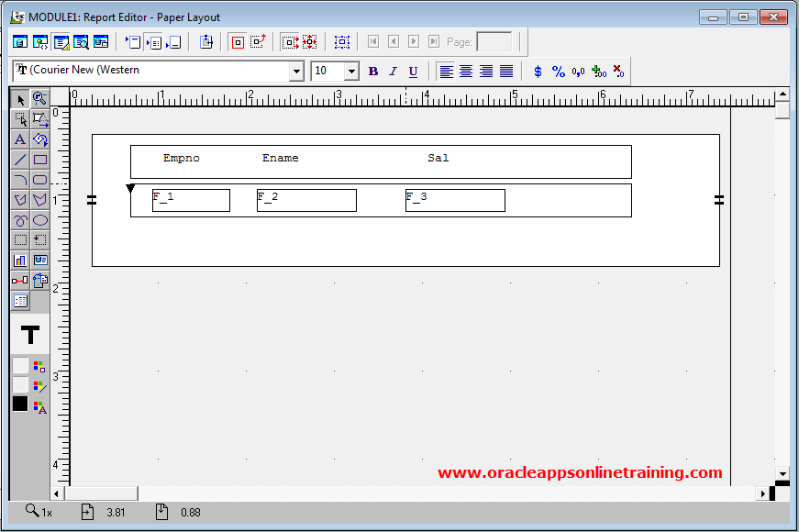799x532 pixels.
Task: Select the Ename column heading
Action: point(280,158)
